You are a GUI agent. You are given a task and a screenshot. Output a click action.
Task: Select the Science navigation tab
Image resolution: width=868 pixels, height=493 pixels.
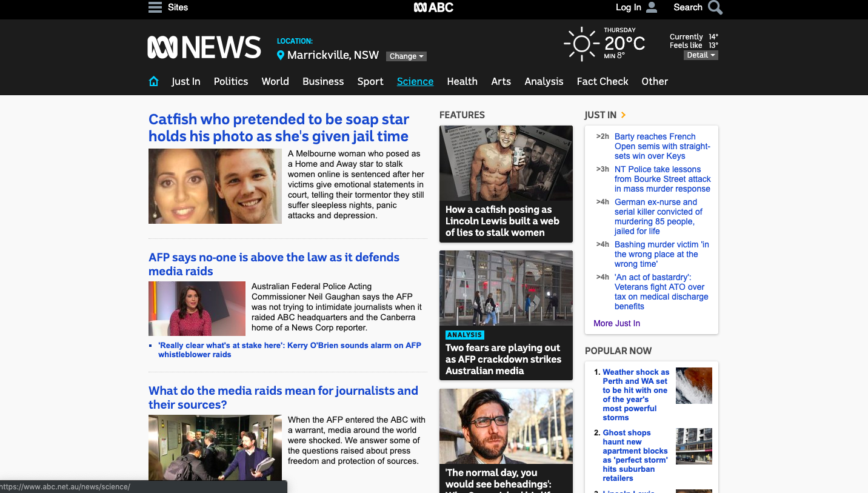tap(415, 81)
